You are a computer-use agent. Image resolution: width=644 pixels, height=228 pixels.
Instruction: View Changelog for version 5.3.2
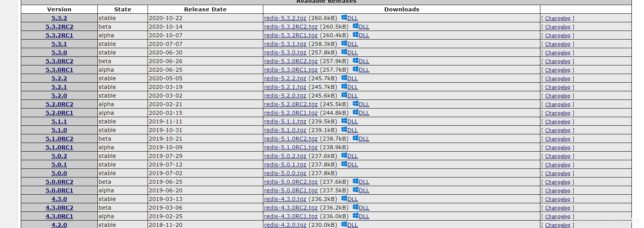558,18
